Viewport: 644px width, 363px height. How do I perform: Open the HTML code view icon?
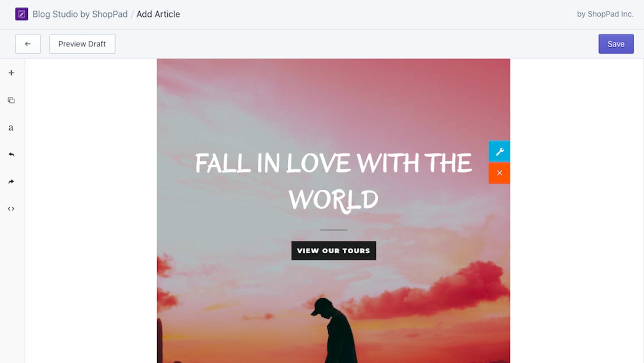pyautogui.click(x=11, y=209)
